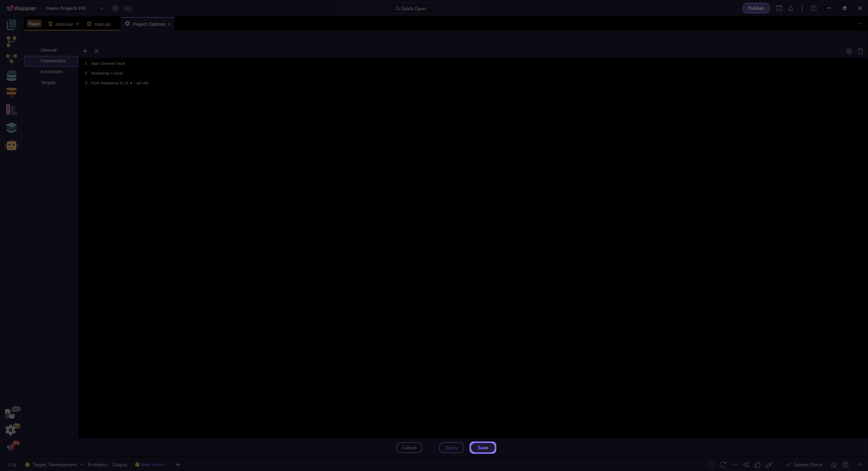Open the Git branch manager sidebar icon
This screenshot has width=868, height=471.
pos(11,41)
